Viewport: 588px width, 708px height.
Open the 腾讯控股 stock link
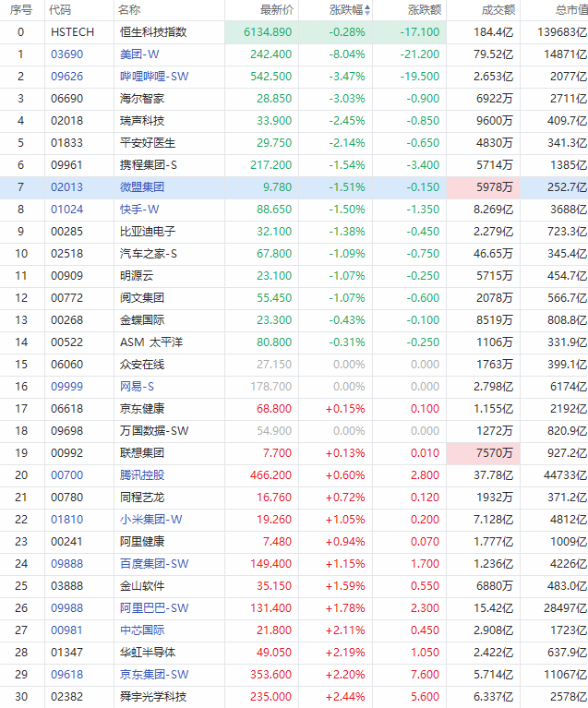tap(142, 475)
